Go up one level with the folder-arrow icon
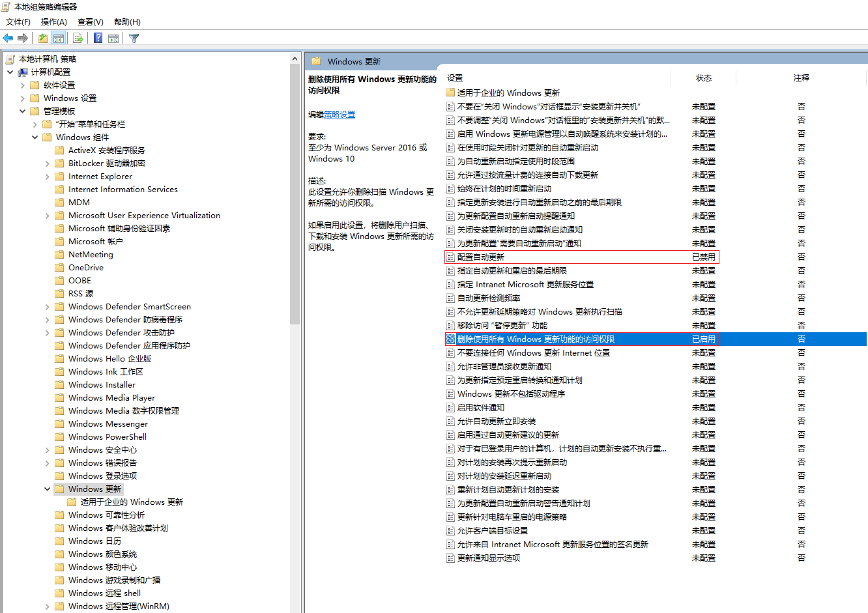Image resolution: width=868 pixels, height=613 pixels. coord(42,38)
